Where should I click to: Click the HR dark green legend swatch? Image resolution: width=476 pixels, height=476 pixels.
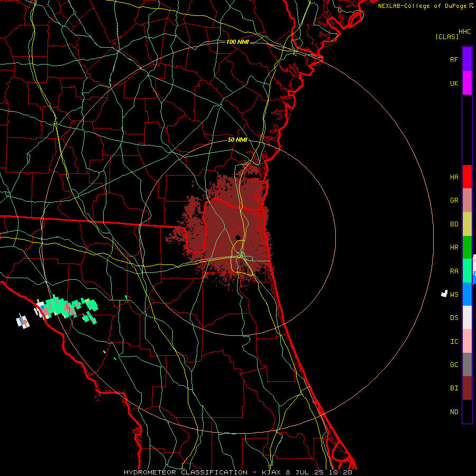[x=467, y=248]
